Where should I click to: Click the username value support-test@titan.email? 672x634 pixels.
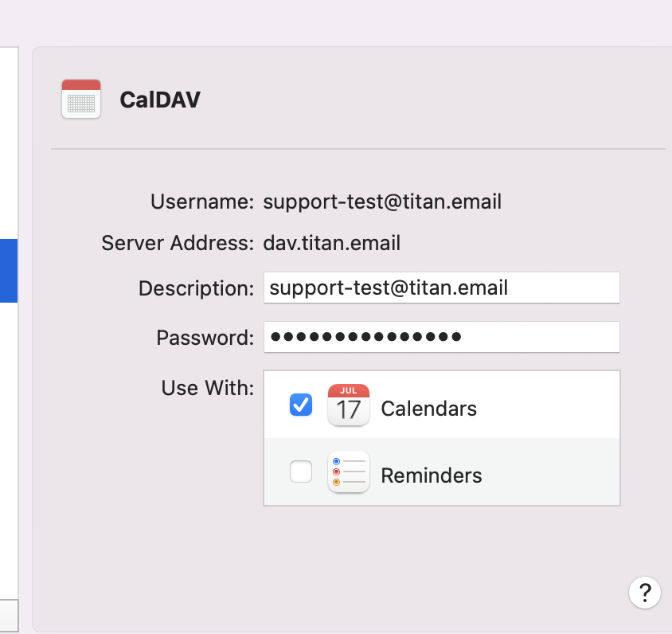pos(382,202)
